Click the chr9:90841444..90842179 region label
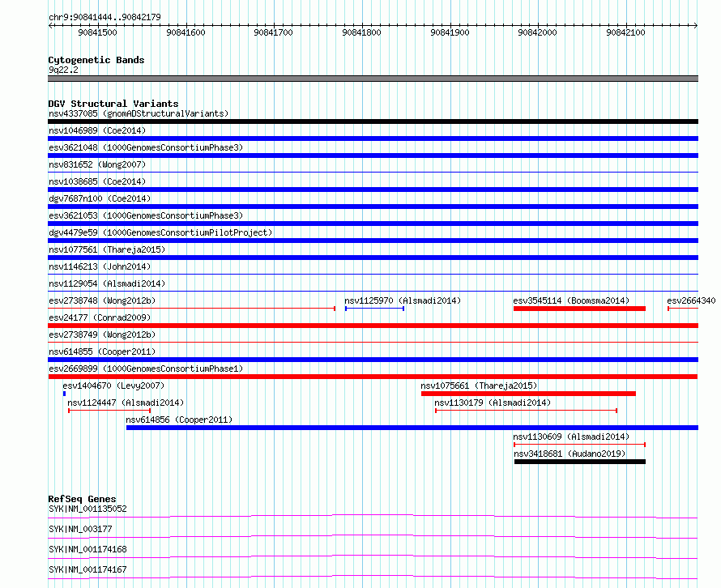The height and width of the screenshot is (588, 721). coord(105,17)
